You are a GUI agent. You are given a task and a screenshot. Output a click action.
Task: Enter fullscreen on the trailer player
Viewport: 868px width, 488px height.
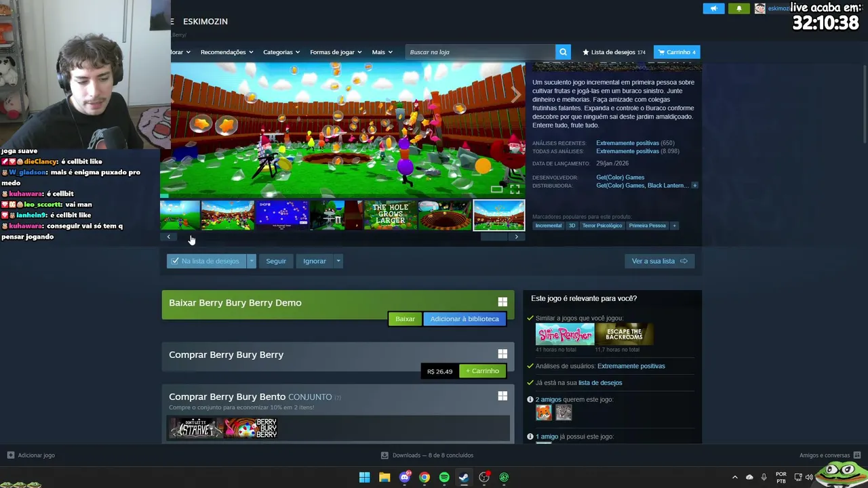tap(515, 190)
